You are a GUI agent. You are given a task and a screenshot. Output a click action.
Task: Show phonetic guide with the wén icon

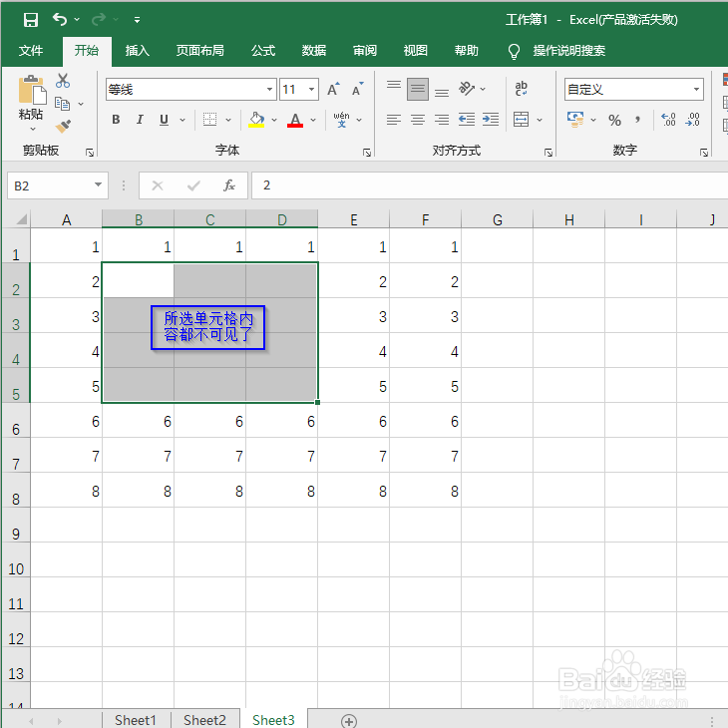point(342,120)
